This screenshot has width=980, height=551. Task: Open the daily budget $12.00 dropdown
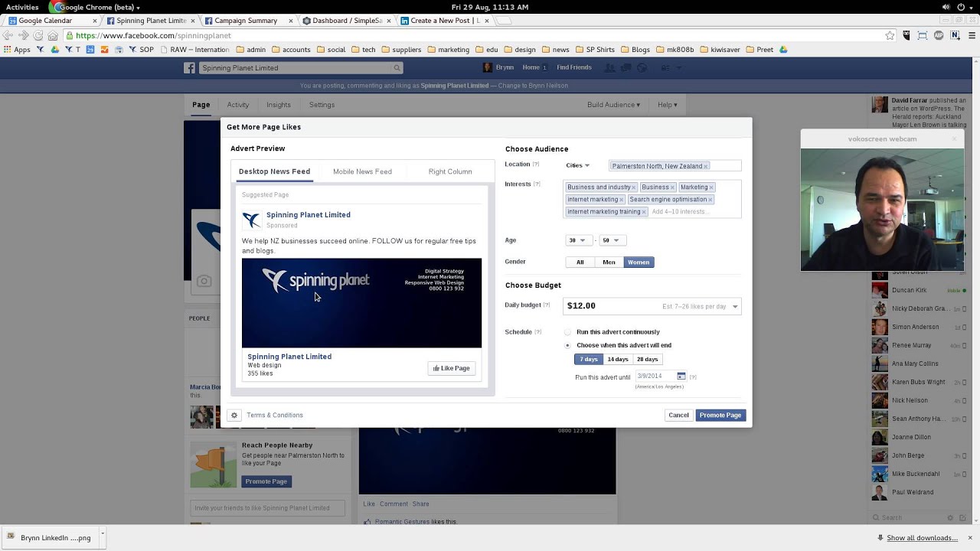652,306
